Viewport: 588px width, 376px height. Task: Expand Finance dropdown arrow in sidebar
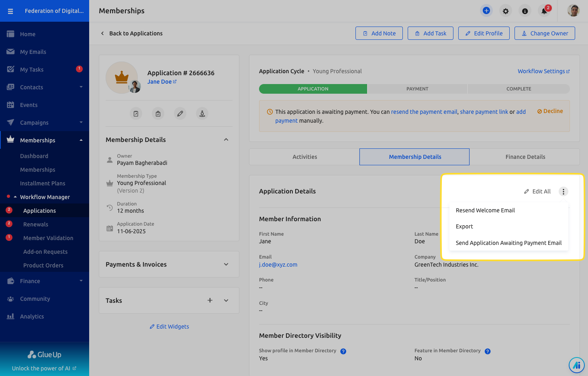point(81,281)
